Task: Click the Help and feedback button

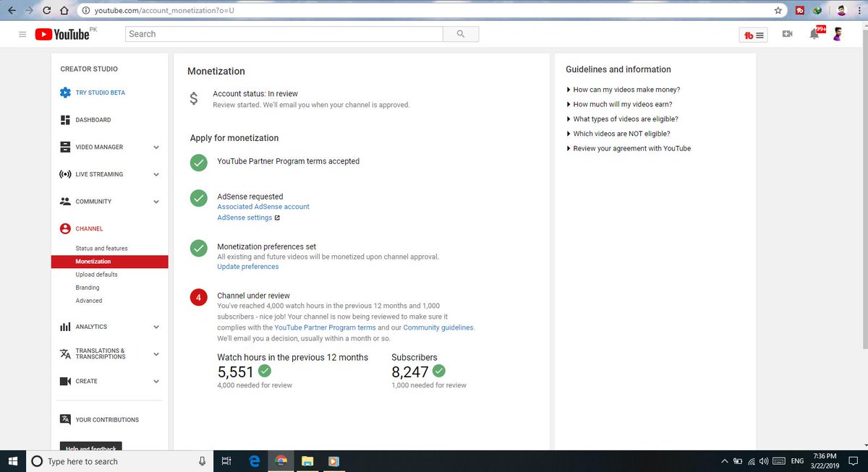Action: (x=90, y=448)
